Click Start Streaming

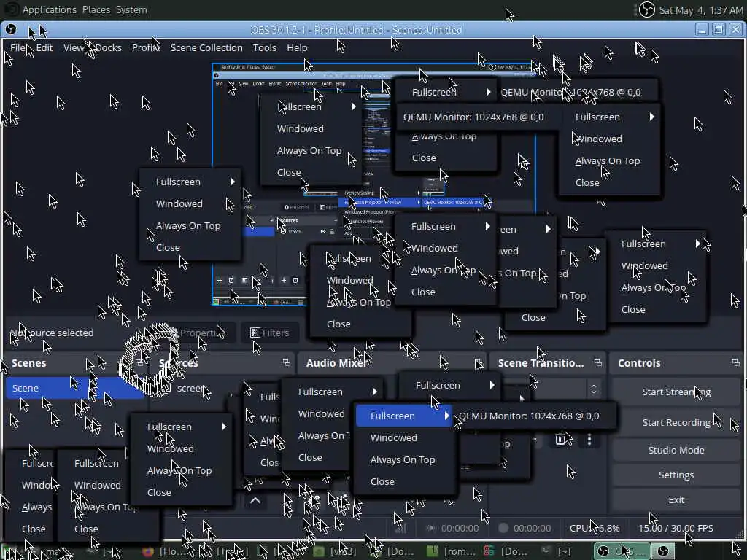click(676, 392)
